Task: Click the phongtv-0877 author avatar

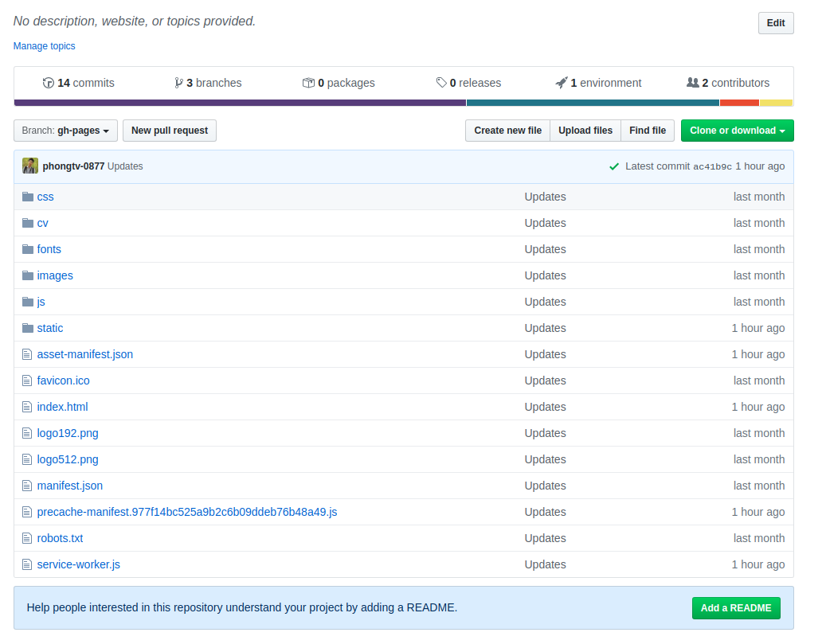Action: [30, 166]
